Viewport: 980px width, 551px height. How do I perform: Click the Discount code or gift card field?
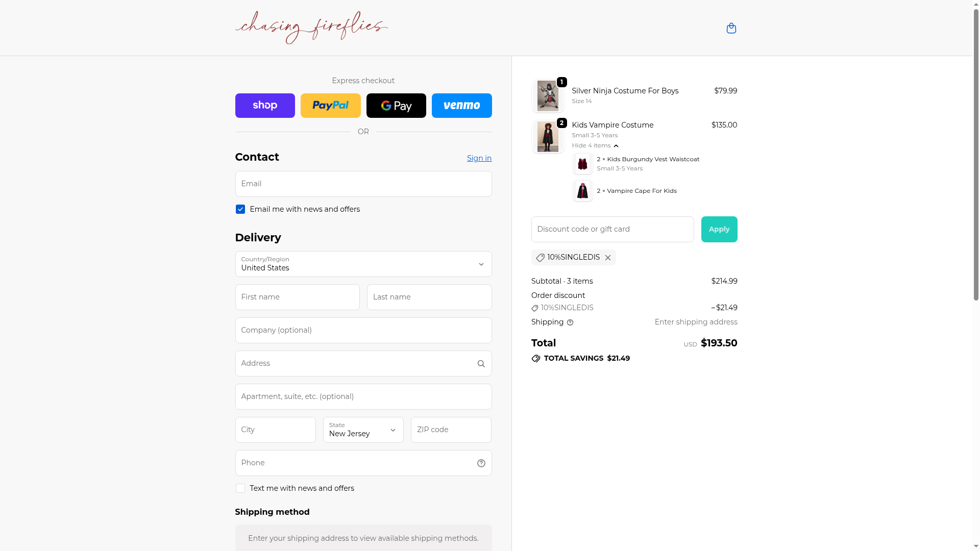pos(612,229)
